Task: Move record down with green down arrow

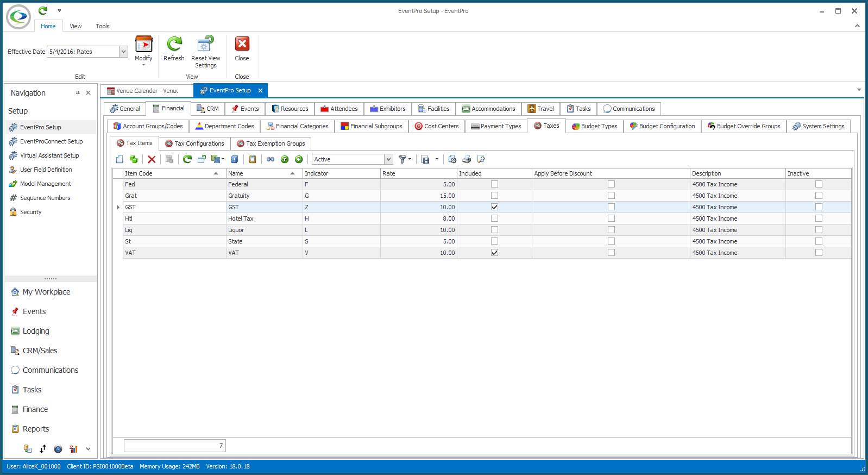Action: tap(299, 159)
